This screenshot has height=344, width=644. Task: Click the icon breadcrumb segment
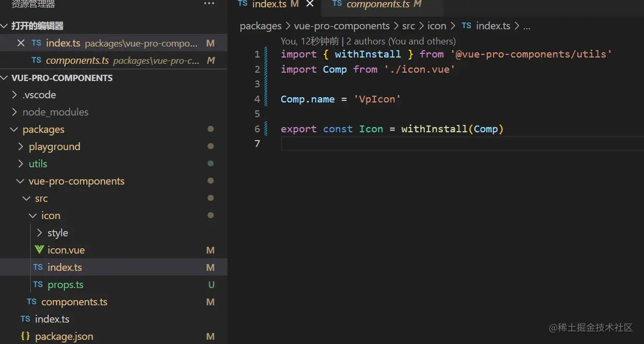437,26
